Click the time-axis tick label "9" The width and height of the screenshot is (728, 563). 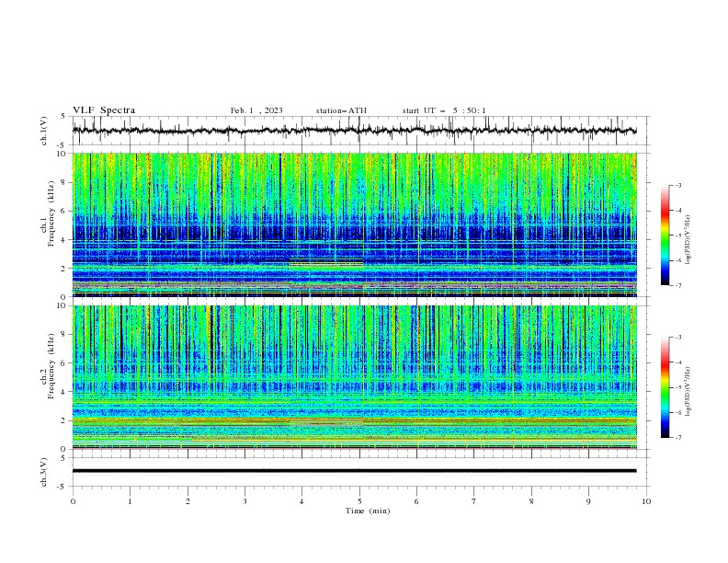tap(588, 501)
